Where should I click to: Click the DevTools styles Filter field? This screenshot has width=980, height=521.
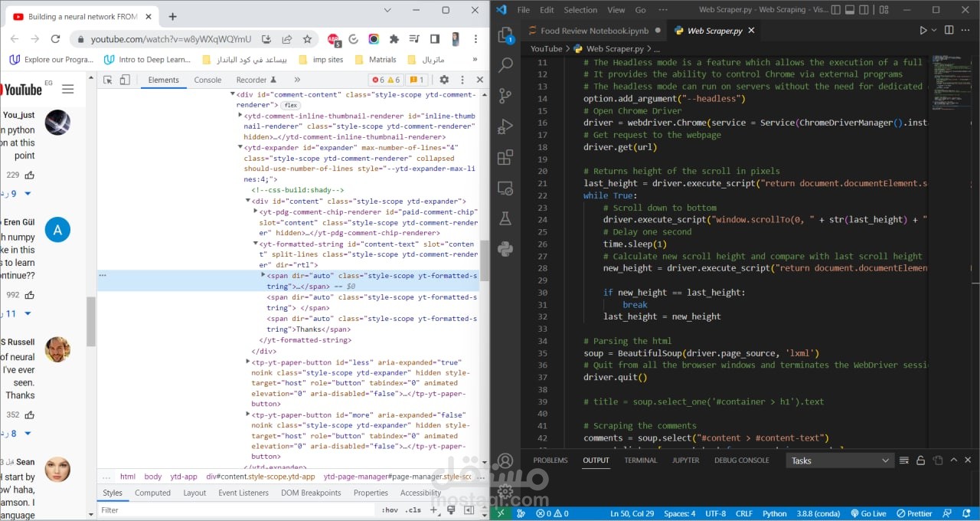[x=237, y=510]
